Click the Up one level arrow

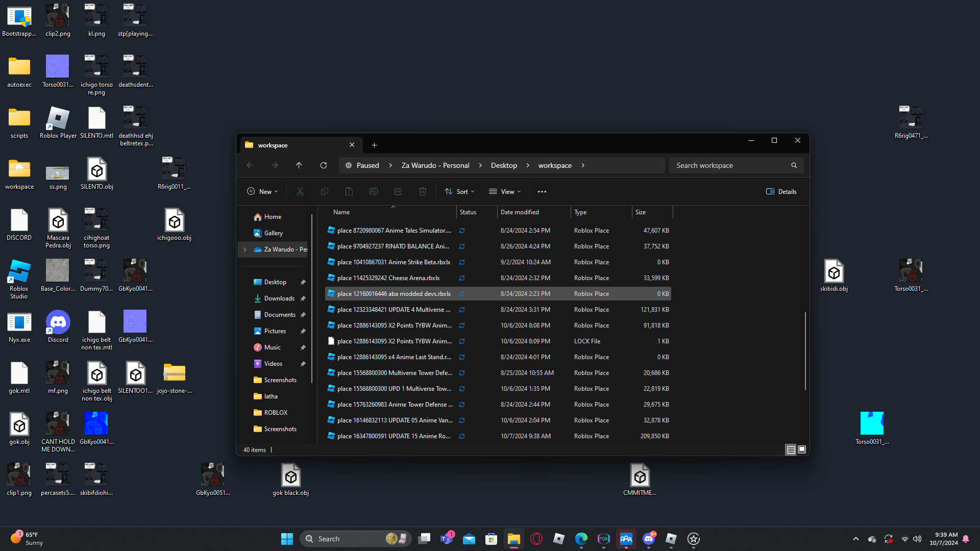299,165
